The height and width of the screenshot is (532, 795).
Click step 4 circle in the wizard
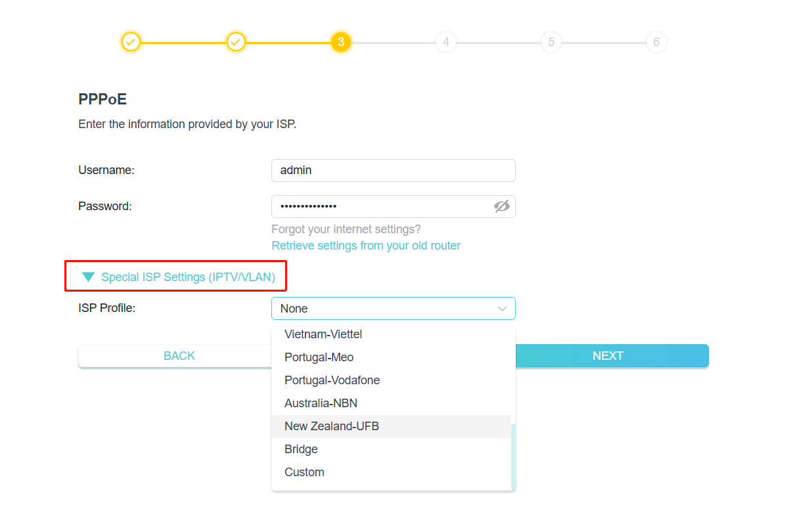[x=446, y=41]
